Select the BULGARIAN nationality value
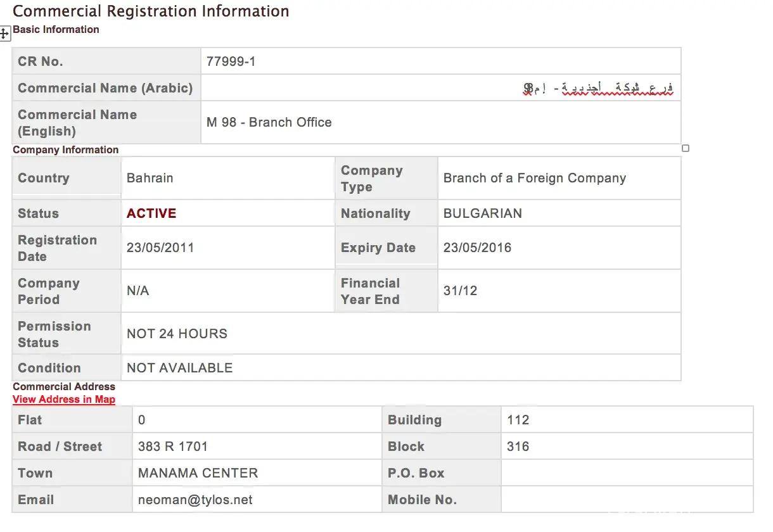 (x=483, y=213)
